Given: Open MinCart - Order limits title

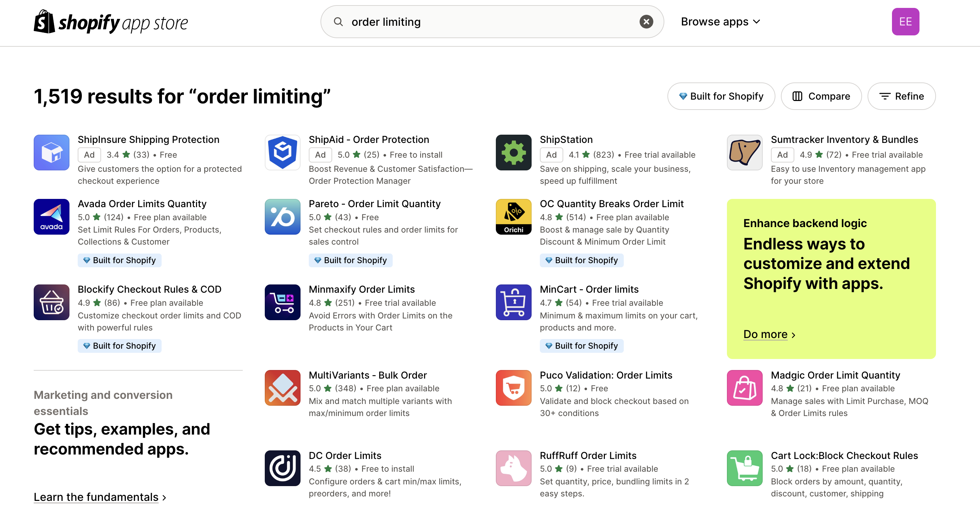Looking at the screenshot, I should tap(589, 289).
